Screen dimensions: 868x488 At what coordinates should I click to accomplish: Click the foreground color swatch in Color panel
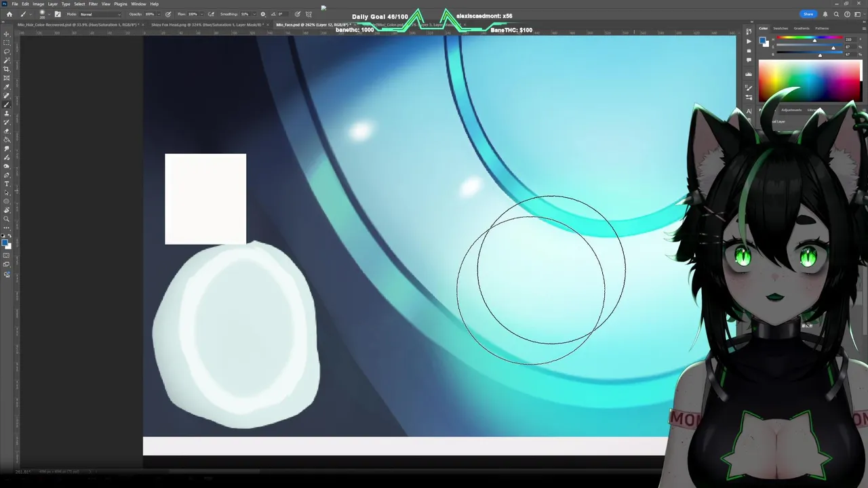coord(763,41)
